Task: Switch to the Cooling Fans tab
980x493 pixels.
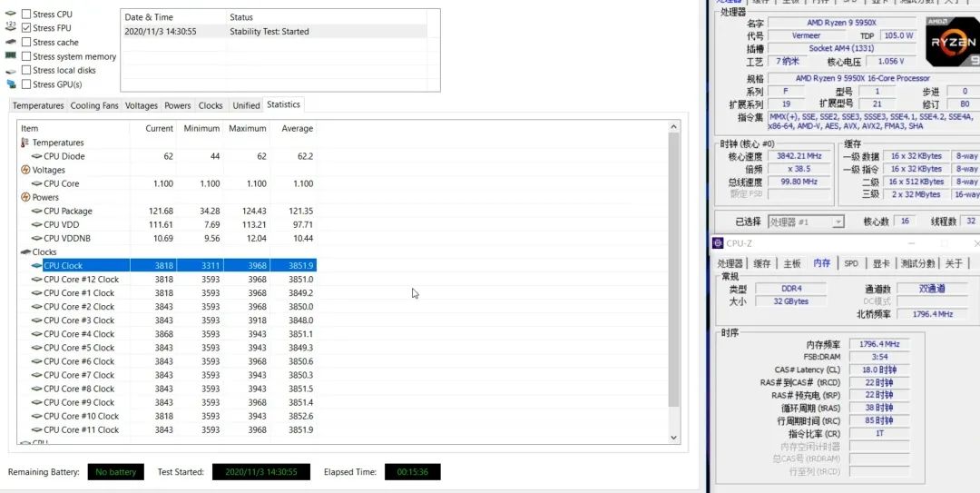Action: click(x=94, y=105)
